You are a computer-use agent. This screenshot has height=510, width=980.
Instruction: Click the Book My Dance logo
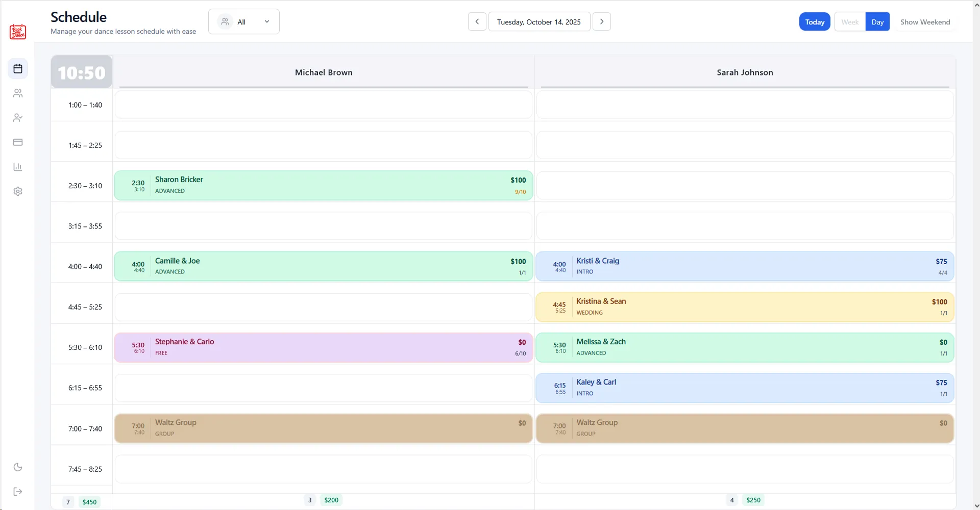pos(18,32)
